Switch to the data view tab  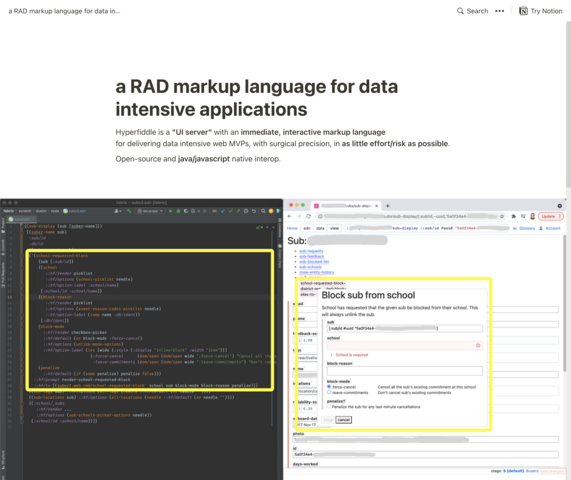320,228
